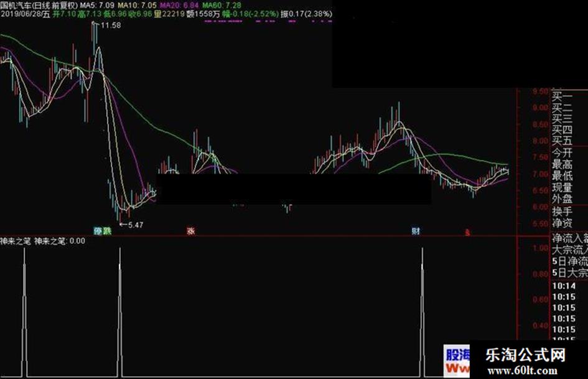
Task: Click the 9.50 price axis label
Action: pyautogui.click(x=540, y=91)
